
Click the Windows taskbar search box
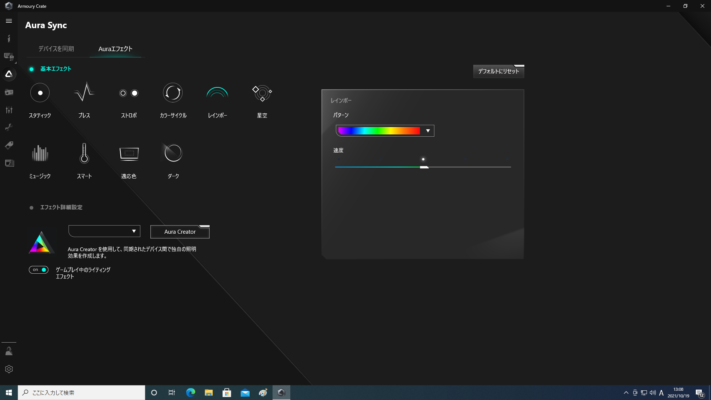pos(82,392)
